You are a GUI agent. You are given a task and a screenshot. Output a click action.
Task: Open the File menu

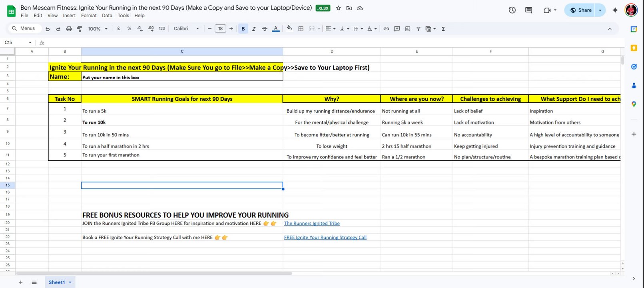pos(24,16)
